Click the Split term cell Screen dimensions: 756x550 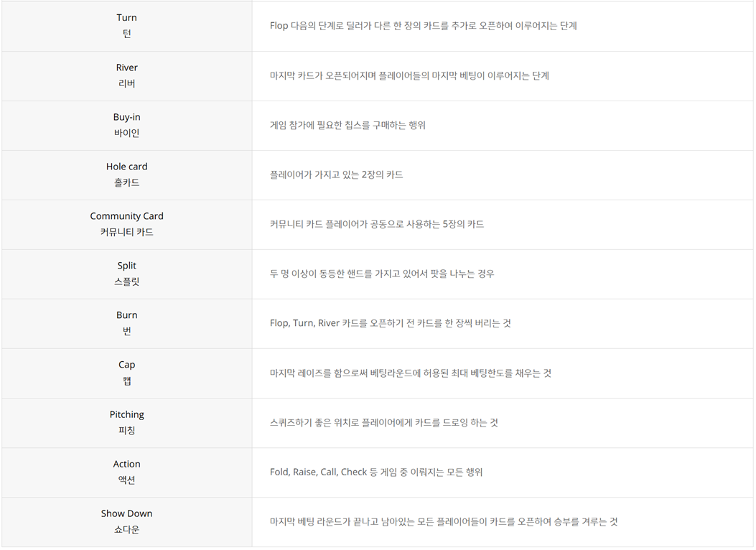click(x=126, y=274)
